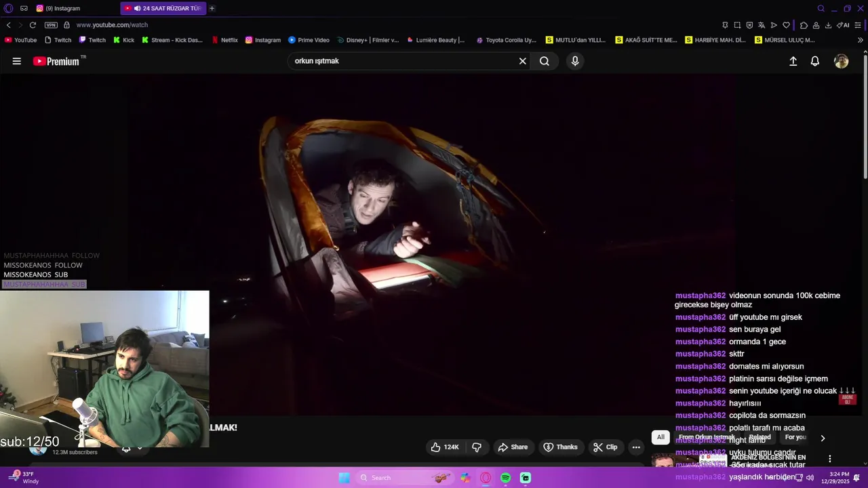Click the Thanks button
868x488 pixels.
[x=561, y=447]
